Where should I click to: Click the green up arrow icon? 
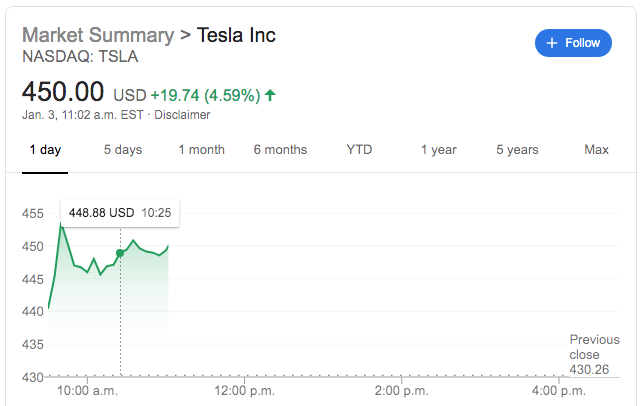[270, 96]
